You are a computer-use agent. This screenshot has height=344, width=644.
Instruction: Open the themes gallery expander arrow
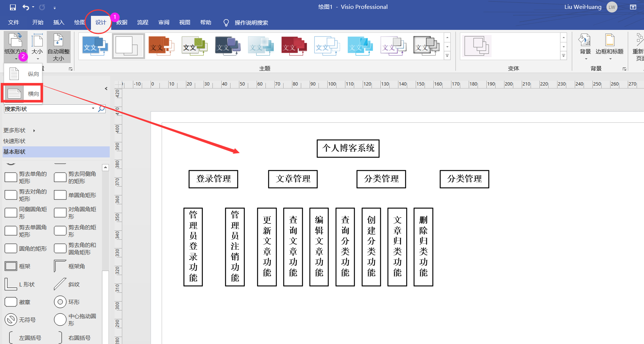click(447, 56)
